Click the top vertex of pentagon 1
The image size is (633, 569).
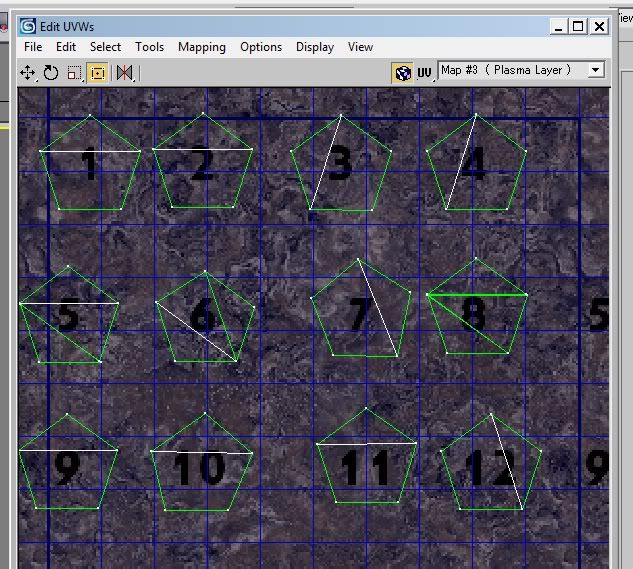point(90,115)
